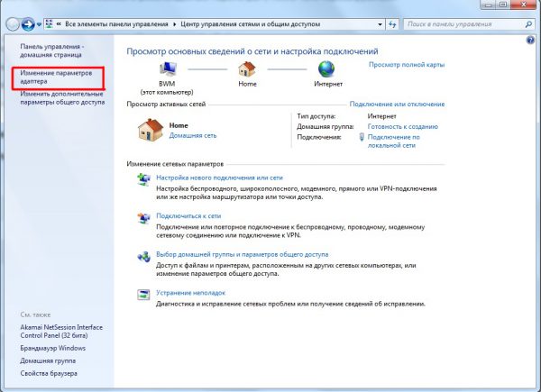The image size is (541, 392).
Task: Select 'Все элементы панели управления' breadcrumb
Action: (116, 24)
